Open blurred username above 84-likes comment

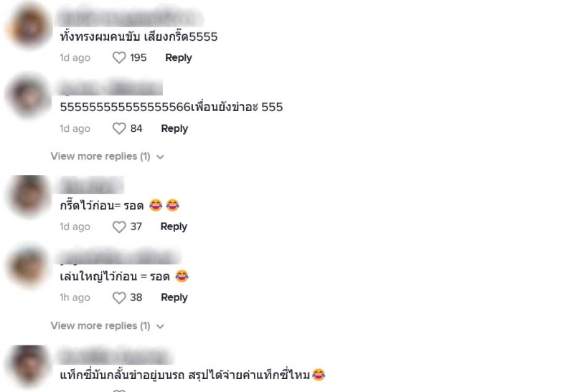click(x=109, y=87)
